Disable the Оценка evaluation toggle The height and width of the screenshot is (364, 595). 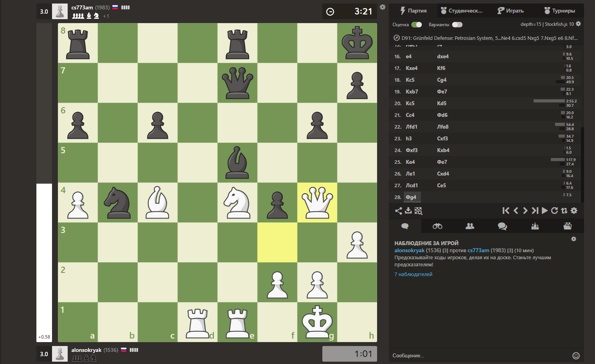(x=417, y=24)
